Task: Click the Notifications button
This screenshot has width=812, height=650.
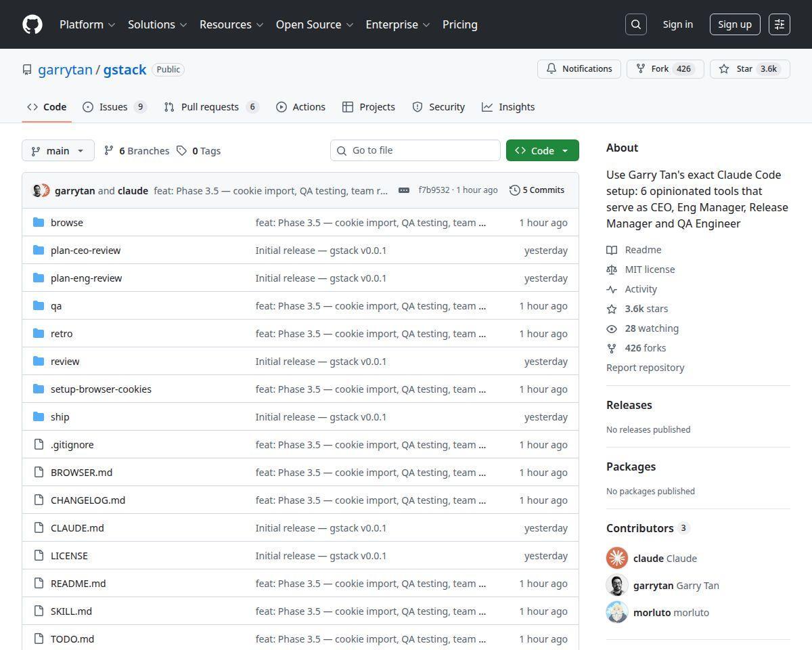Action: point(579,69)
